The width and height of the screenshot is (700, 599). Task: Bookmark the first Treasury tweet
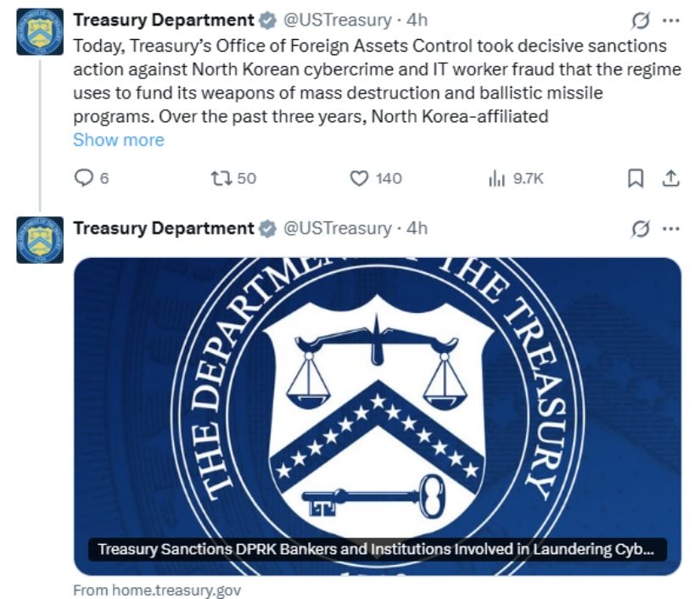pyautogui.click(x=636, y=178)
